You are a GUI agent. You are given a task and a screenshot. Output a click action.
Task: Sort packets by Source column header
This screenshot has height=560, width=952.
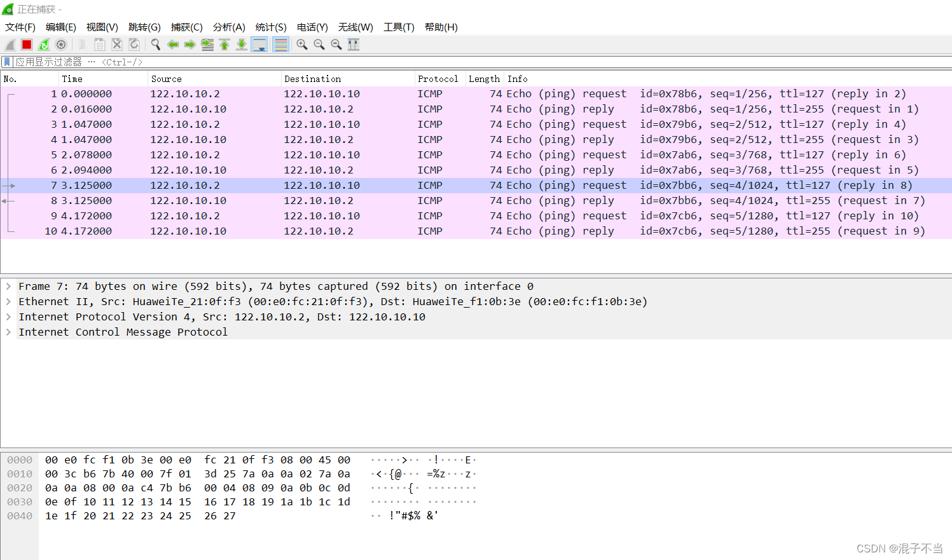pyautogui.click(x=214, y=79)
